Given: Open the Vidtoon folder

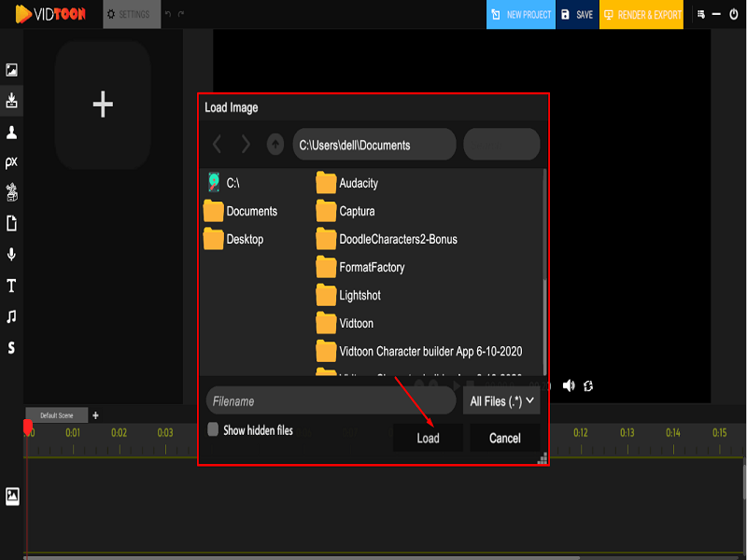Looking at the screenshot, I should [345, 323].
